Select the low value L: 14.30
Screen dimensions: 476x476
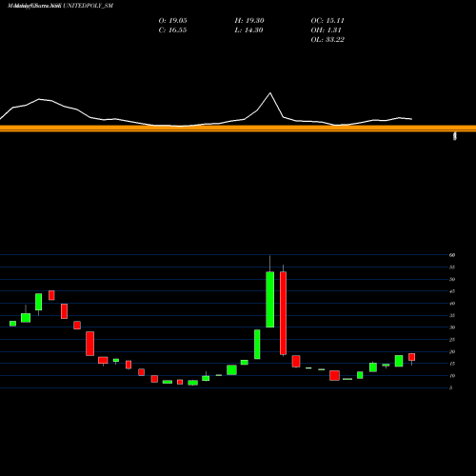click(x=249, y=30)
